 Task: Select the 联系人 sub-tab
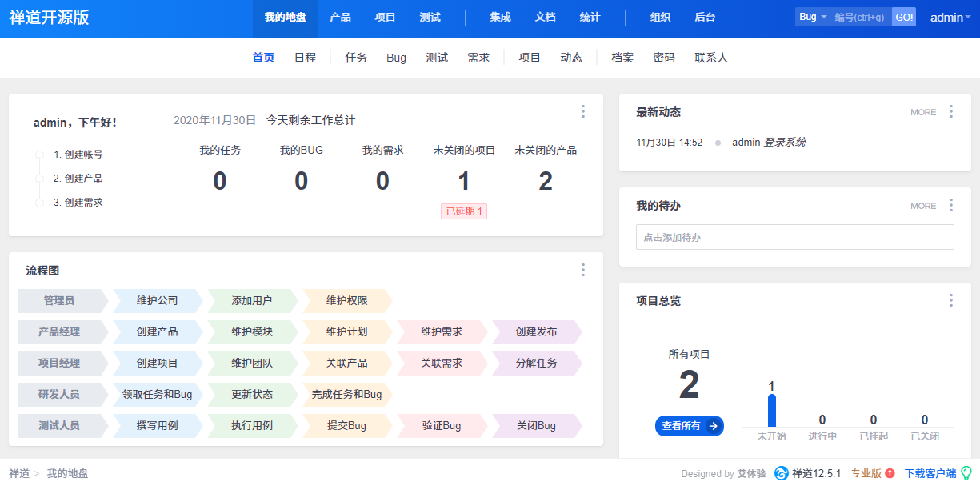click(x=711, y=58)
